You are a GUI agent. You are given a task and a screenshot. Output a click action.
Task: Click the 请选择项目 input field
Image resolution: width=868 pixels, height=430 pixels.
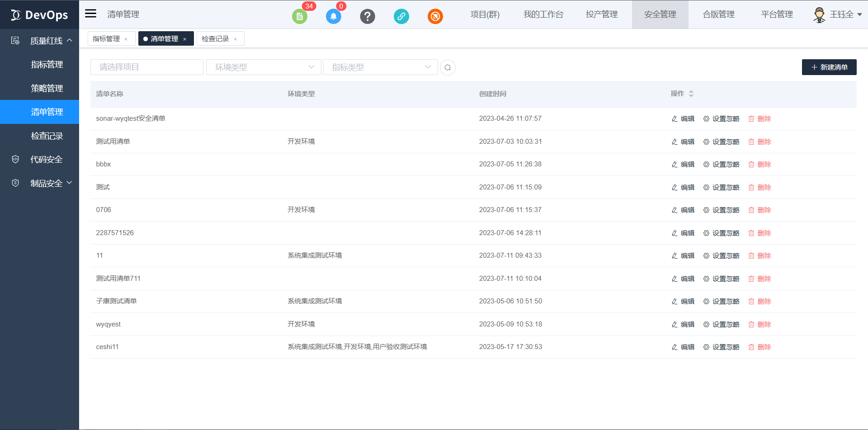[146, 67]
